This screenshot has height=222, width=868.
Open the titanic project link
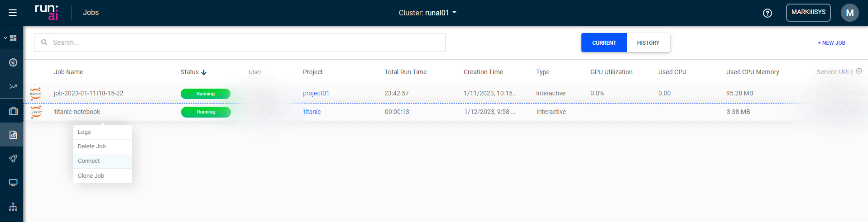(312, 112)
